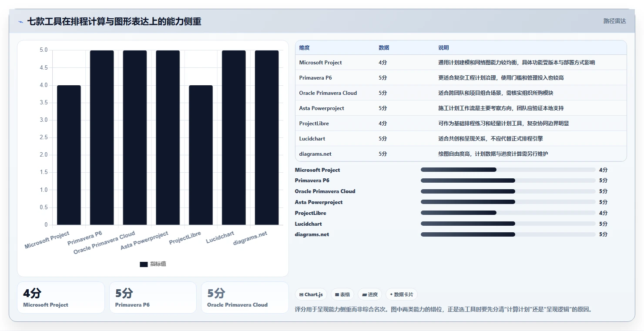Click the 维度 column header

(x=305, y=48)
